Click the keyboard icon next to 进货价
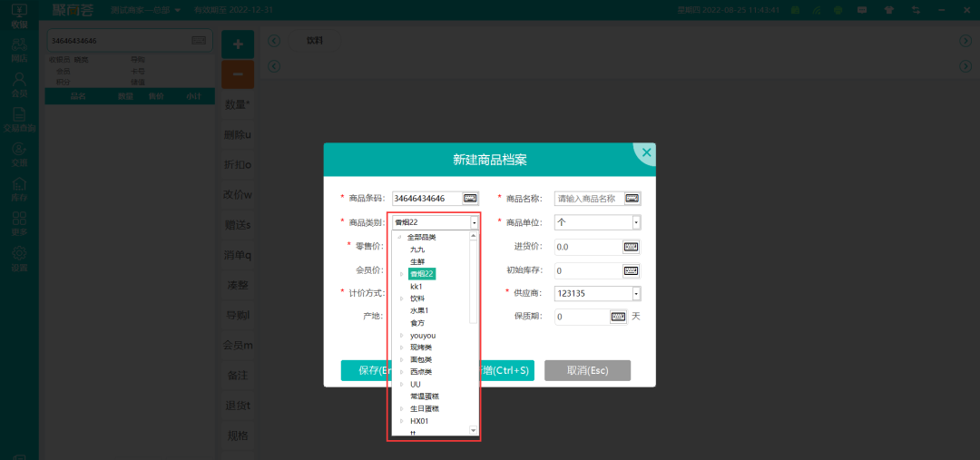Image resolution: width=980 pixels, height=460 pixels. 631,247
